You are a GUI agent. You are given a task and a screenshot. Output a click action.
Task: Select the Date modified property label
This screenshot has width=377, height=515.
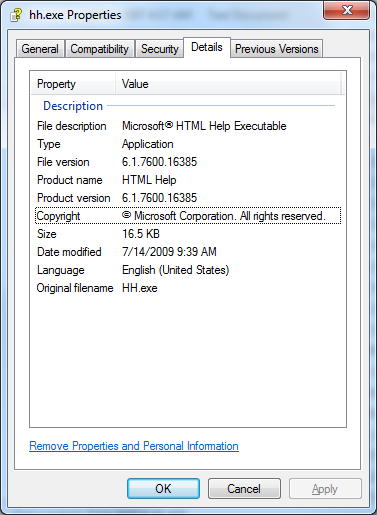point(69,252)
